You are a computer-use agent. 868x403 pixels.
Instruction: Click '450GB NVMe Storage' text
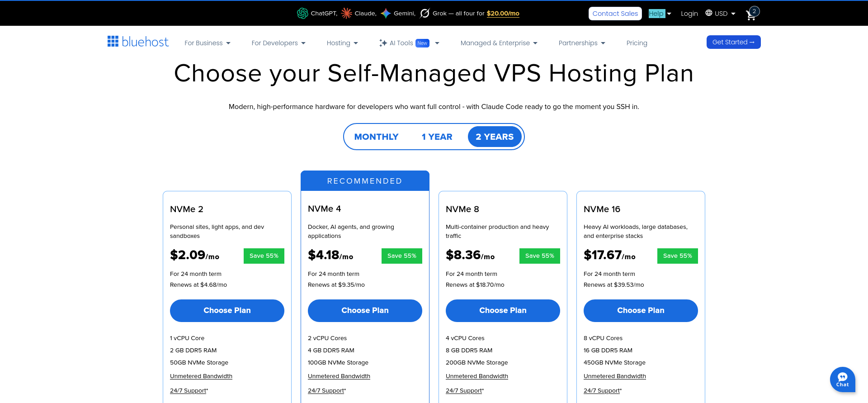[614, 363]
